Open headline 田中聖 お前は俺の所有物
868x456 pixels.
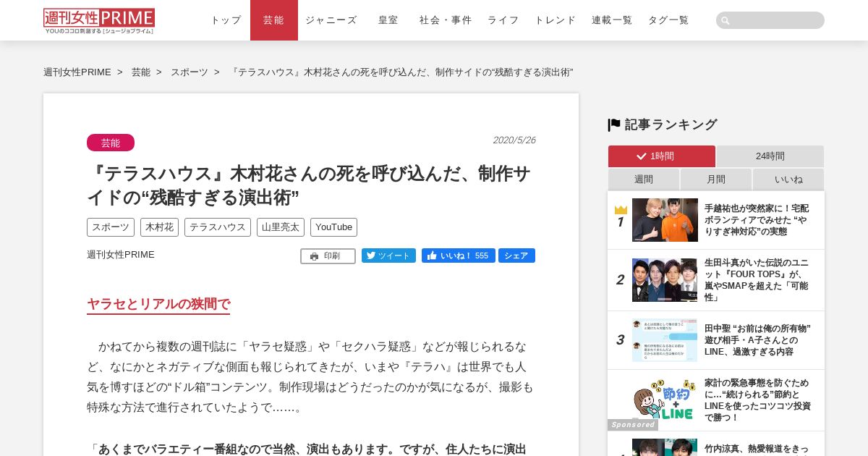(757, 340)
